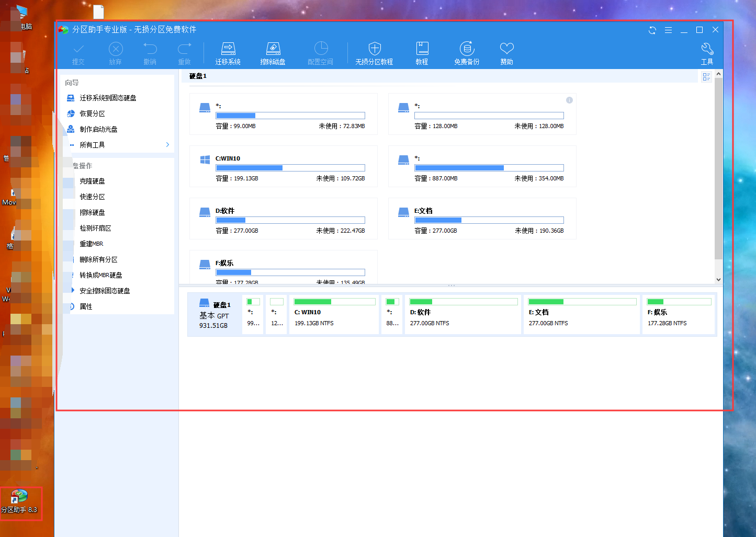Choose 删除所有分区 disk operation
The image size is (756, 537).
pos(98,259)
